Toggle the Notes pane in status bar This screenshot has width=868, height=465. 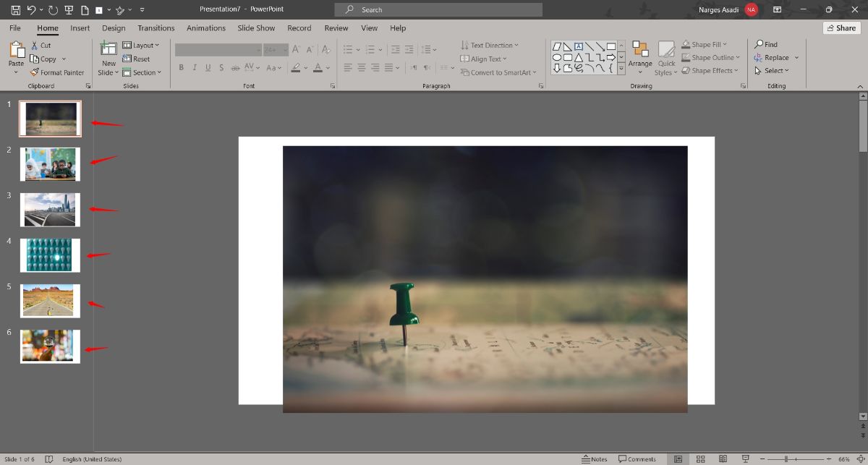[x=595, y=459]
